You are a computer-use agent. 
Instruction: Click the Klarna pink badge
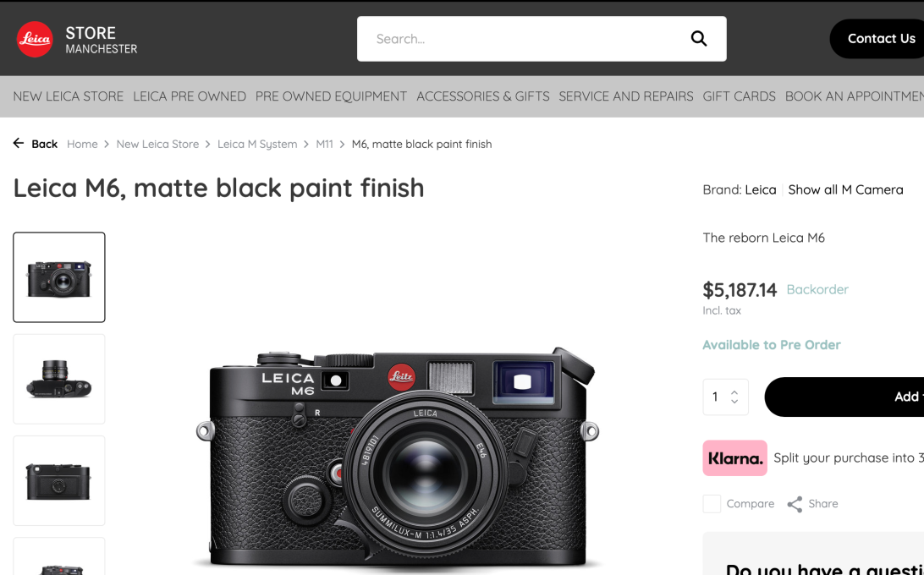point(734,458)
